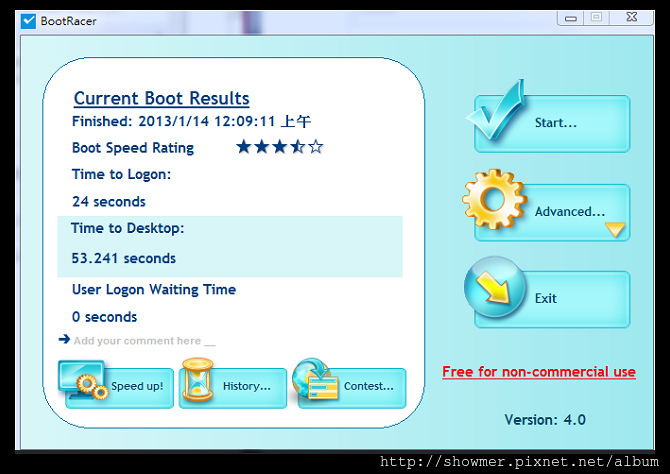This screenshot has width=670, height=474.
Task: Click the golden gear icon on Advanced
Action: point(494,199)
